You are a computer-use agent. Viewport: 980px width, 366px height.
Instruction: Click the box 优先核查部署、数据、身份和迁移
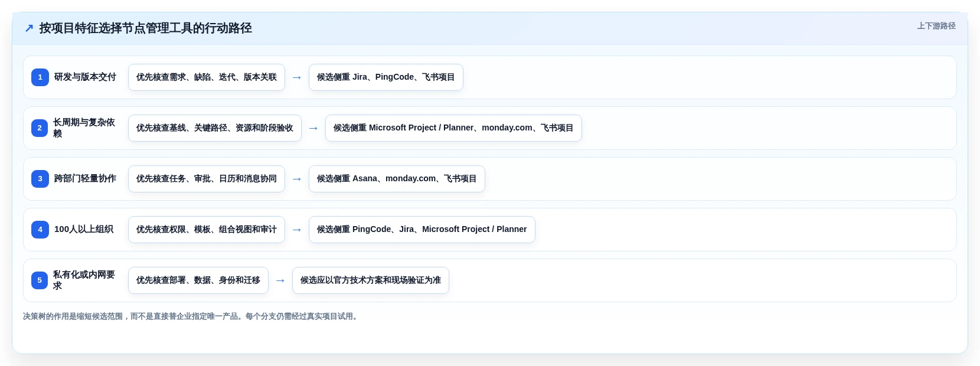tap(198, 280)
